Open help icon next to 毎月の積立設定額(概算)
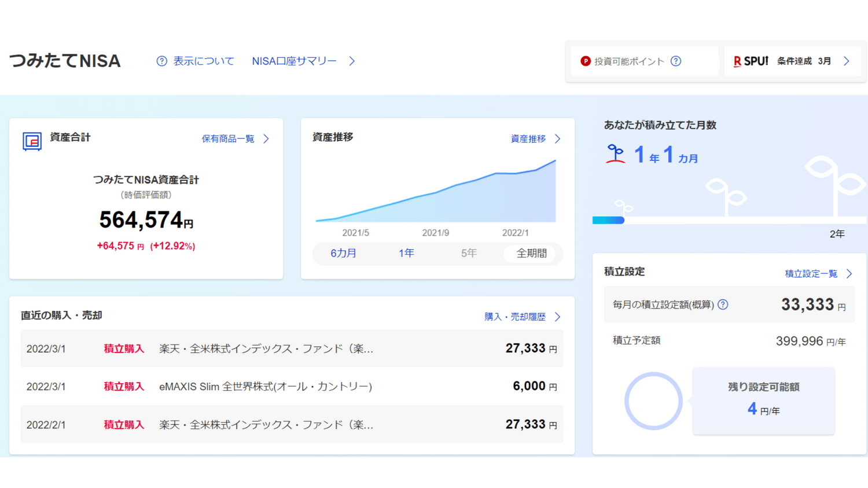 [x=723, y=304]
